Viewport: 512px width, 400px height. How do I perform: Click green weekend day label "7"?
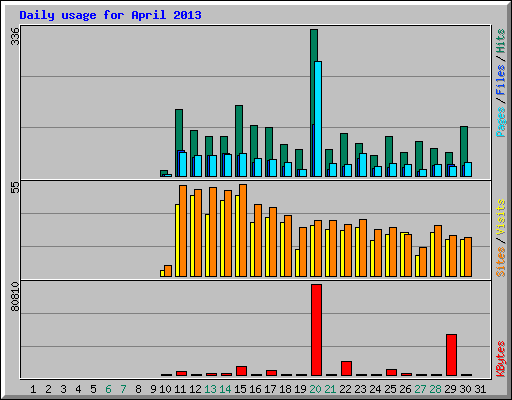(123, 389)
